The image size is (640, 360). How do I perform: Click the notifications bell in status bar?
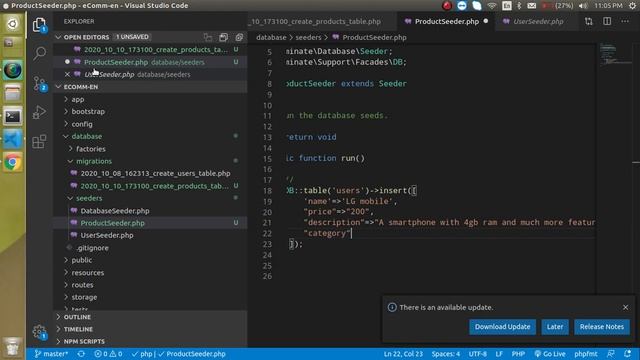coord(628,354)
